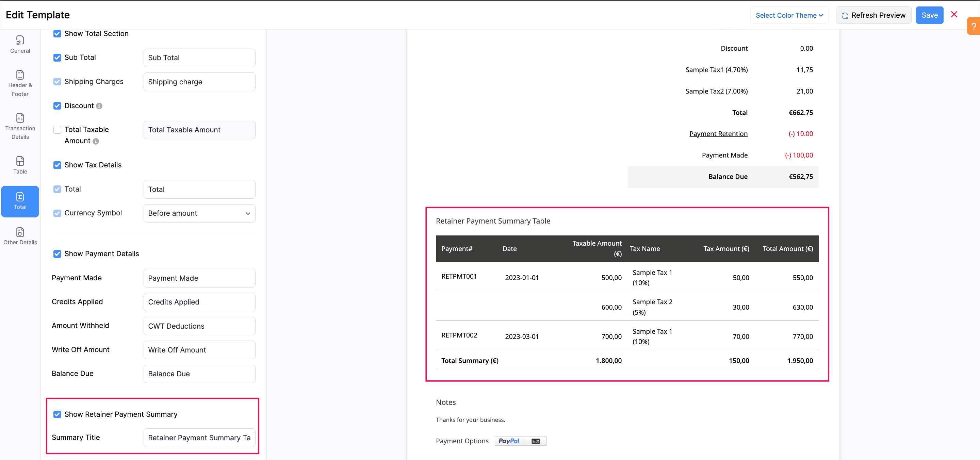
Task: Open the currency symbol position dropdown
Action: 199,213
